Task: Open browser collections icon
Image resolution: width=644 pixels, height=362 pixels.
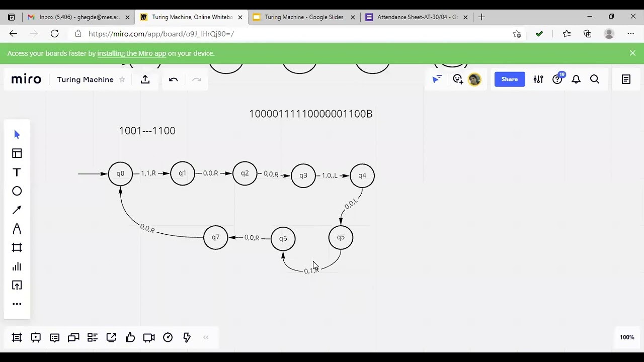Action: (588, 34)
